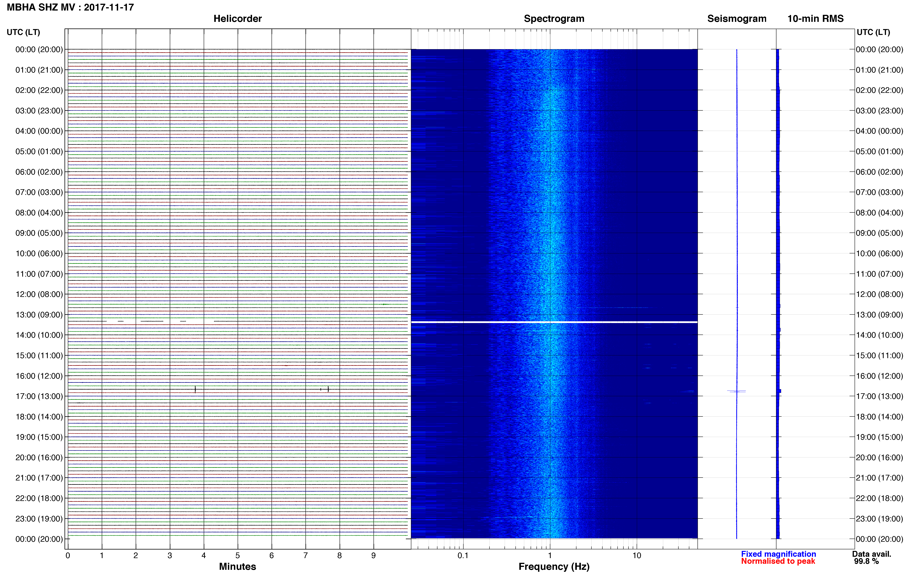
Task: Click the helicorder spike near minute 3.75
Action: click(x=195, y=389)
